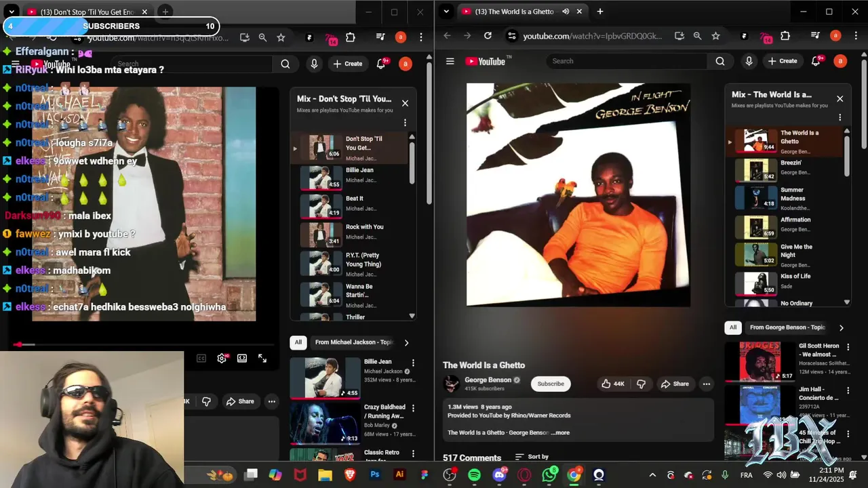Open Brave browser from the taskbar
Viewport: 868px width, 488px height.
[x=350, y=475]
